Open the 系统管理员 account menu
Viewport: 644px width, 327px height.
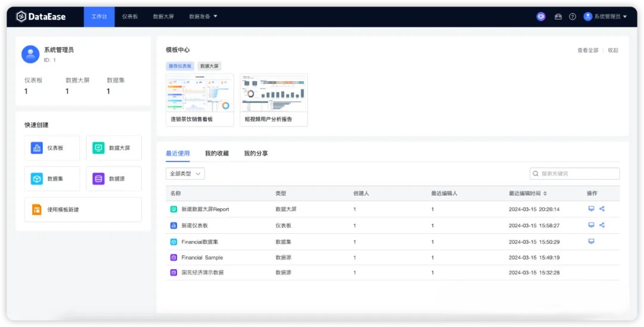[x=605, y=17]
